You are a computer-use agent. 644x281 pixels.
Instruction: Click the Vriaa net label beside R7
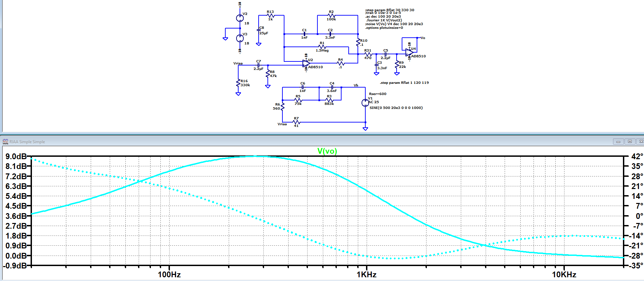(282, 124)
